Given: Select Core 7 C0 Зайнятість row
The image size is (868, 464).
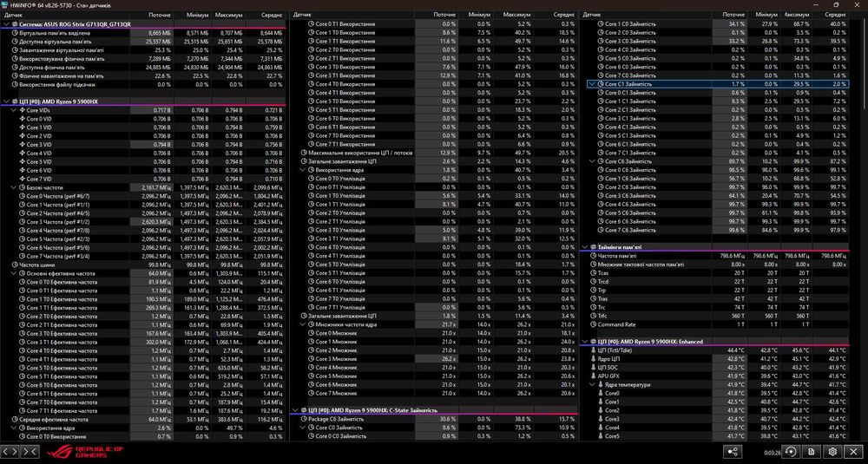Looking at the screenshot, I should coord(714,75).
